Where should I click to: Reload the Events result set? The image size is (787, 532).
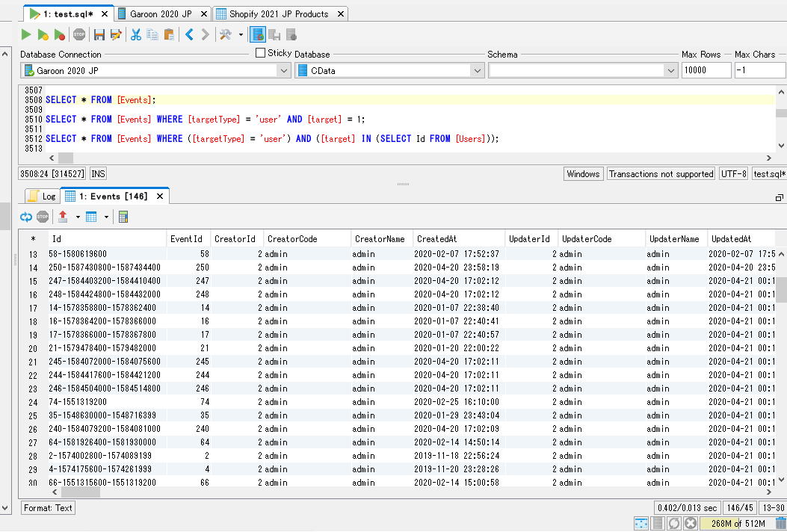(x=26, y=217)
